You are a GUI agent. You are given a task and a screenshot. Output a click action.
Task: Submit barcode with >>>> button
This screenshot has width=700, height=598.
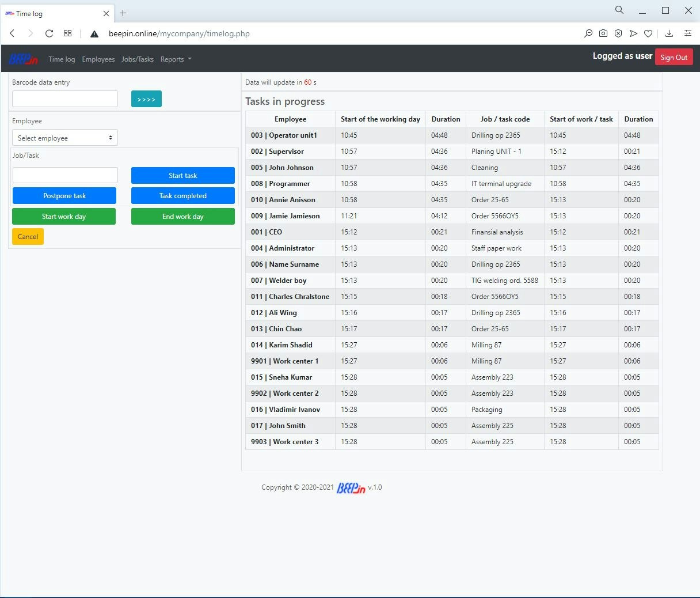pyautogui.click(x=146, y=99)
